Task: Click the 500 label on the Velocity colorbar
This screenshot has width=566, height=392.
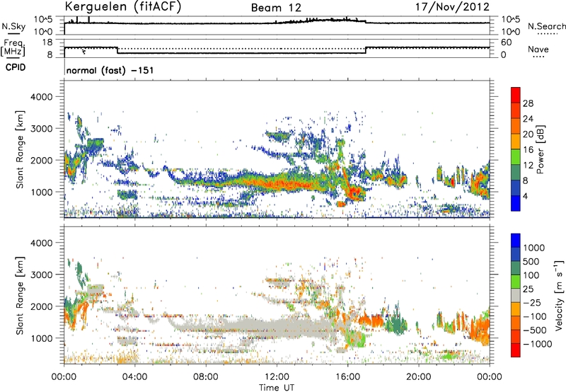Action: (x=532, y=262)
